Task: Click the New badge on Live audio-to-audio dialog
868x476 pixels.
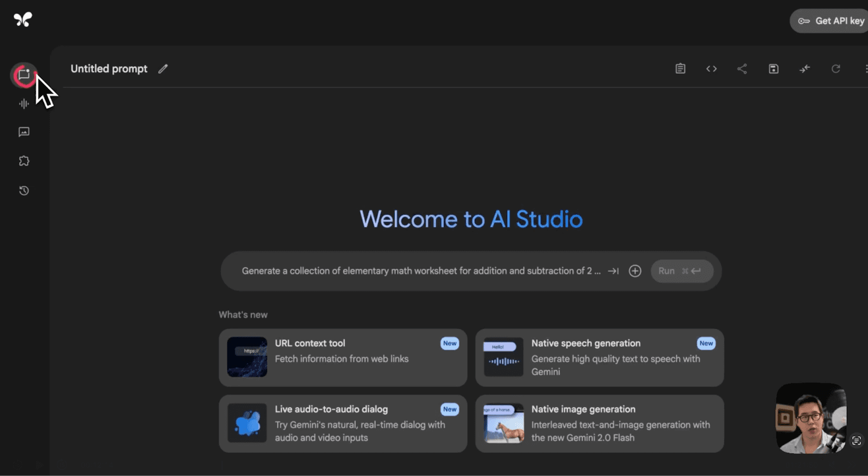Action: click(450, 410)
